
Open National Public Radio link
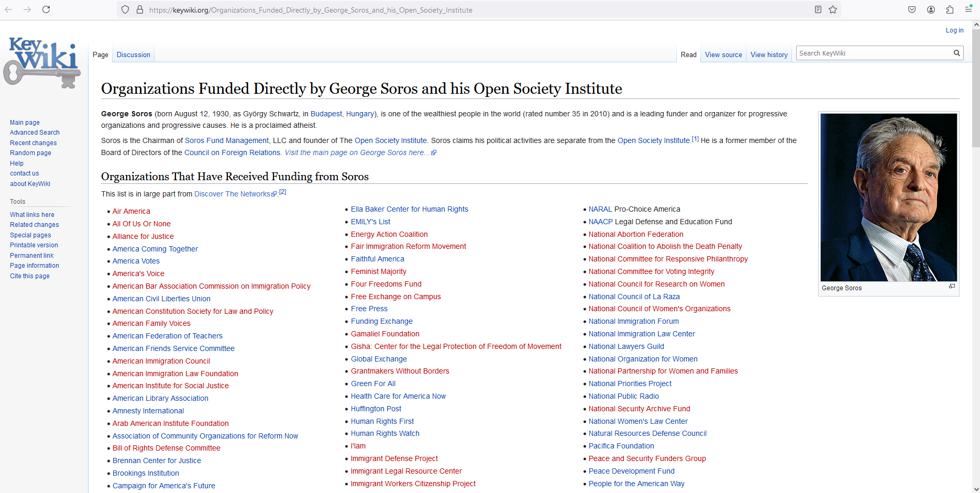click(x=624, y=396)
